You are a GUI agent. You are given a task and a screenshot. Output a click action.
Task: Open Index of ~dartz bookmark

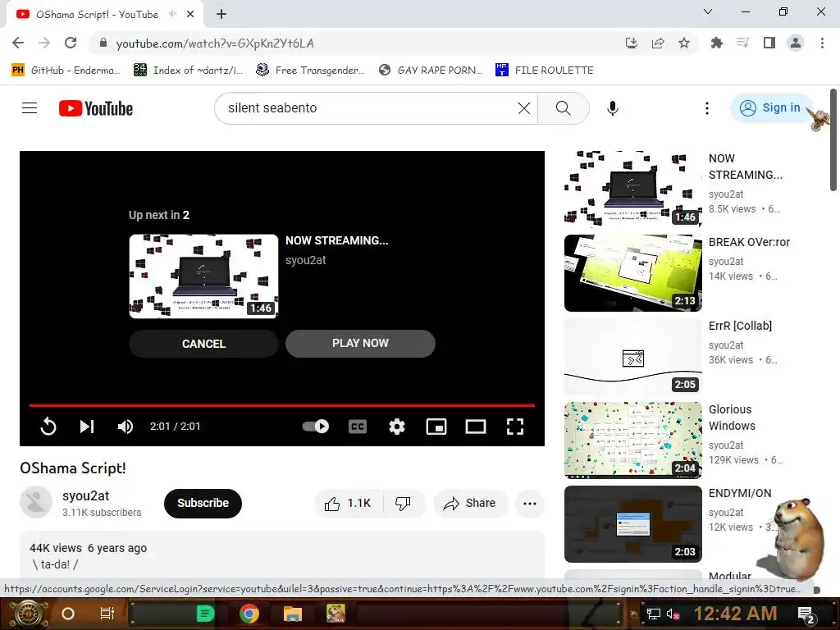pyautogui.click(x=188, y=71)
